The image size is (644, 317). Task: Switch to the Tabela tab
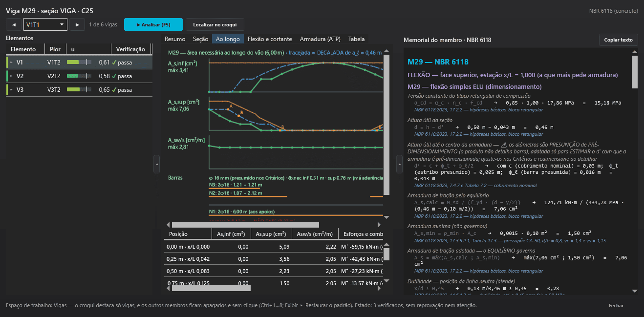coord(356,39)
